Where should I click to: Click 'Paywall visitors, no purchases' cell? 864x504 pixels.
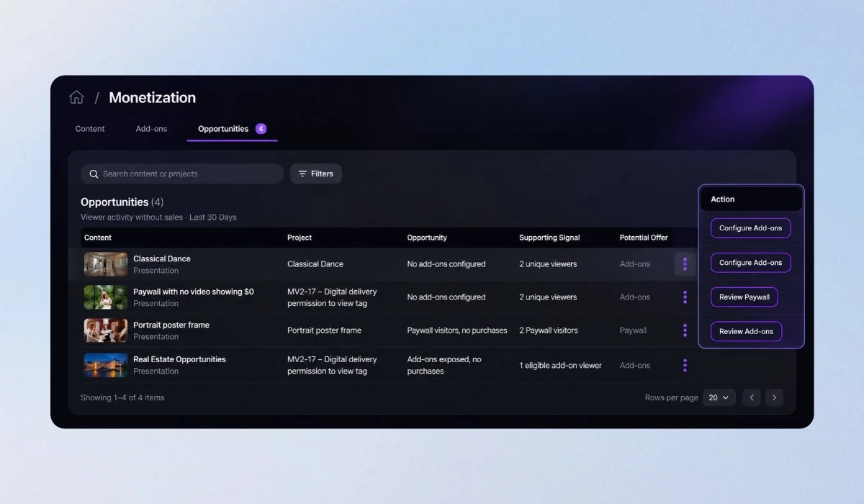pyautogui.click(x=456, y=330)
